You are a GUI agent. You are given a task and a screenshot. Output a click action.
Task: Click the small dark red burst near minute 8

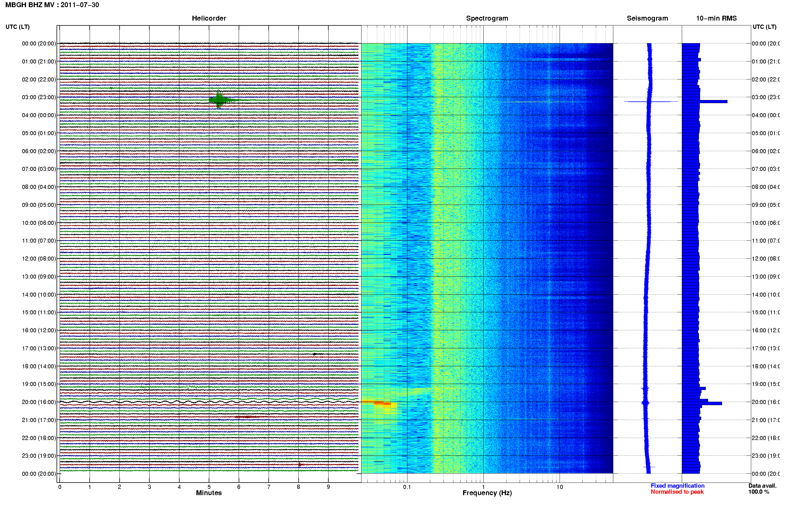pyautogui.click(x=300, y=465)
